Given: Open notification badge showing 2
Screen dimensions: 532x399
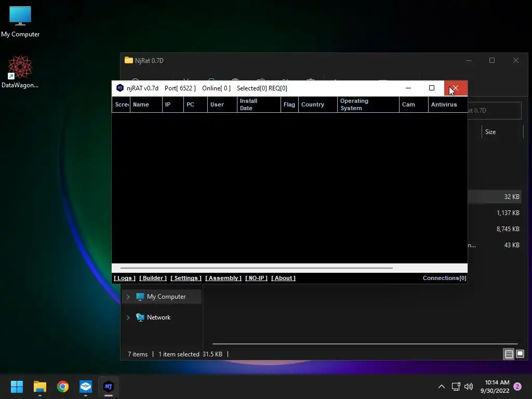Looking at the screenshot, I should coord(517,387).
